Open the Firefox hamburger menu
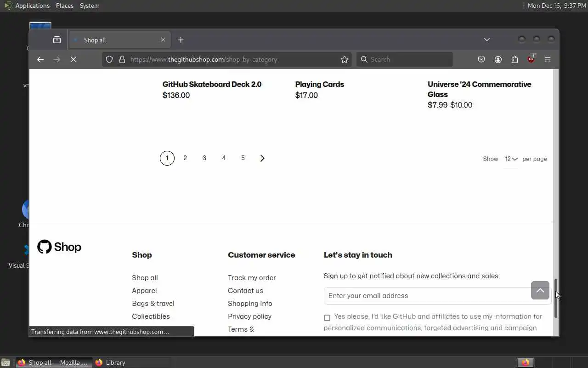The width and height of the screenshot is (588, 368). point(548,59)
